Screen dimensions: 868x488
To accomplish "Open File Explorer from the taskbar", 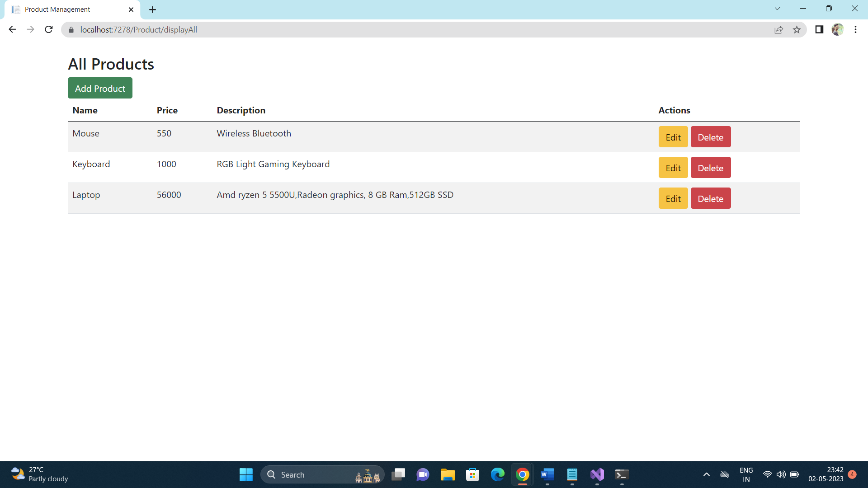I will (x=448, y=474).
